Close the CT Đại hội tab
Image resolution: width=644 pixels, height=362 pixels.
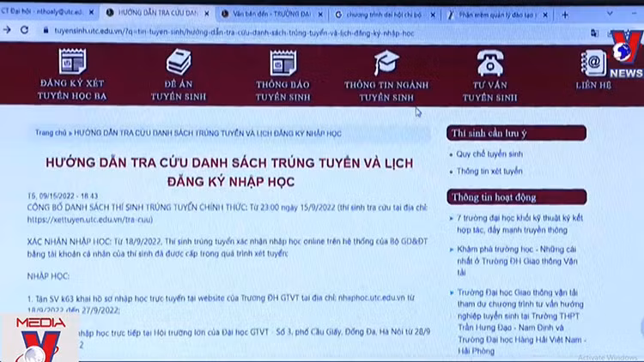coord(92,12)
